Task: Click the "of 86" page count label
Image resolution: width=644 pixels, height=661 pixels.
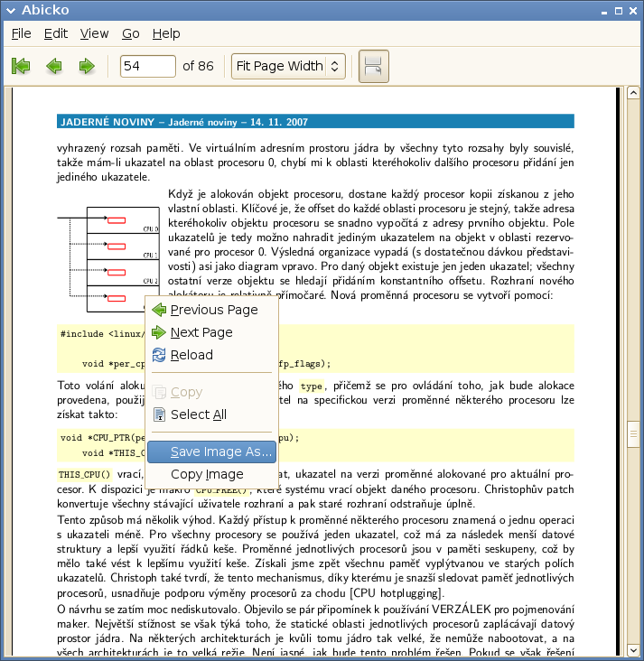Action: (198, 66)
